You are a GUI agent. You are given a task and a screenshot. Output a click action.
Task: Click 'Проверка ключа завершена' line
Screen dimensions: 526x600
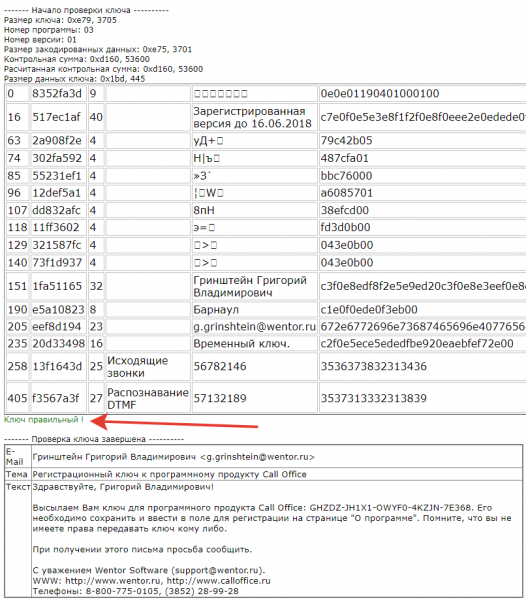pyautogui.click(x=94, y=439)
